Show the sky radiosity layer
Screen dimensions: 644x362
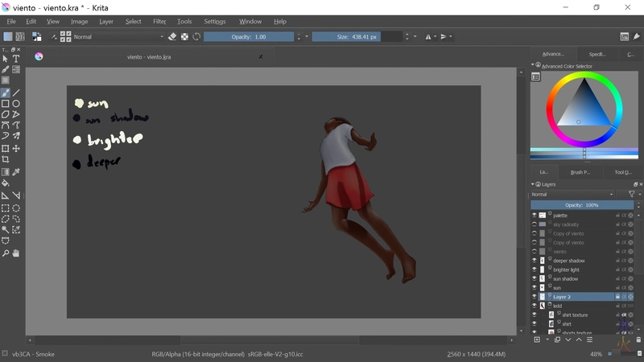click(534, 224)
